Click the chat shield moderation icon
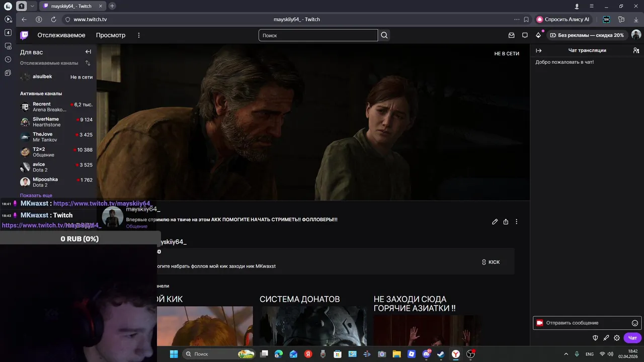Viewport: 644px width, 362px height. coord(595,338)
